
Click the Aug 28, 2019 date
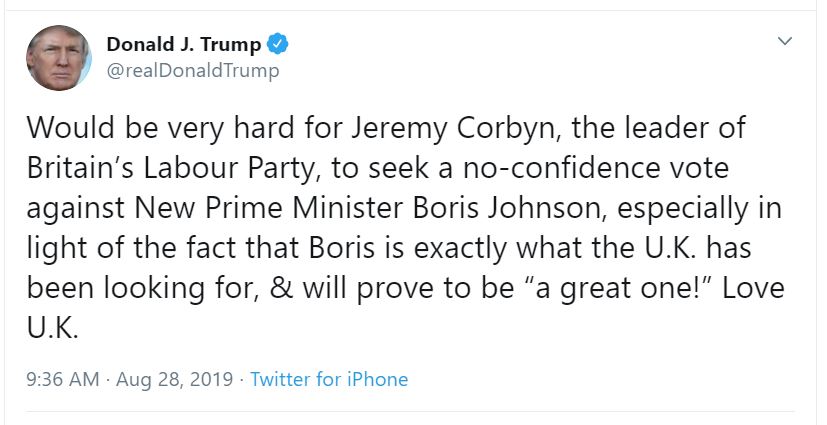(175, 380)
